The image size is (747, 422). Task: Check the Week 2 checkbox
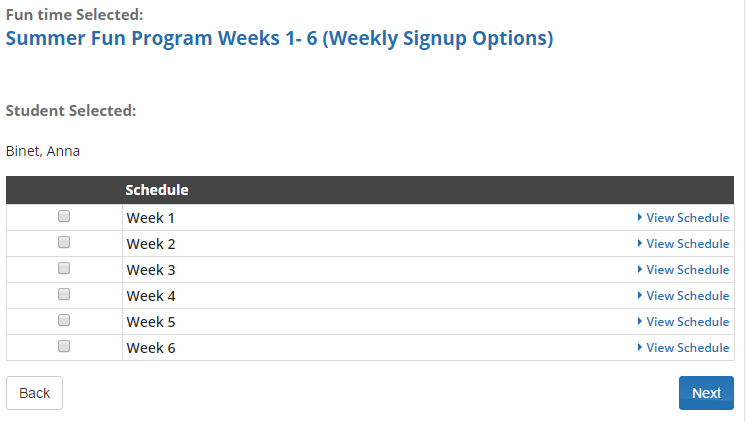64,242
